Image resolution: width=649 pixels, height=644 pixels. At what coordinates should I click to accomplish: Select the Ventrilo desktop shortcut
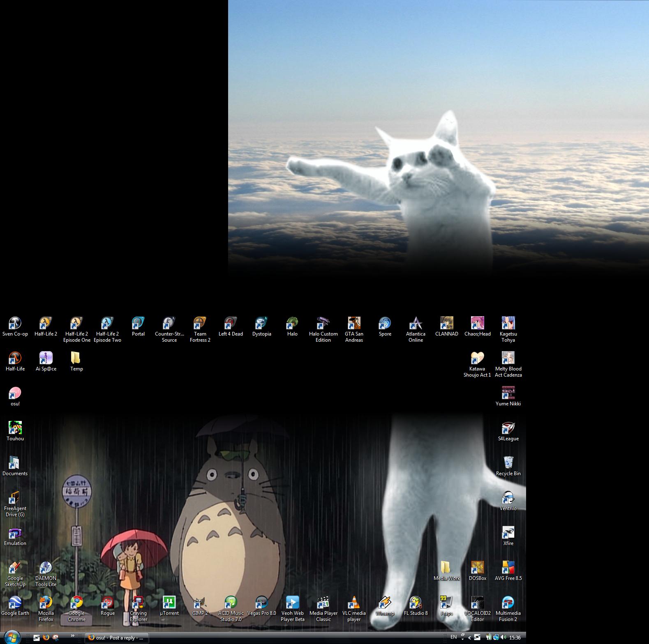508,501
